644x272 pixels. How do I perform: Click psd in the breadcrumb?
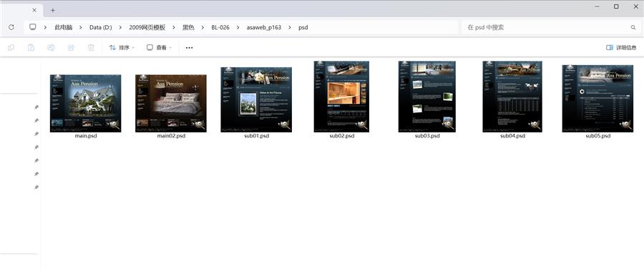point(303,27)
